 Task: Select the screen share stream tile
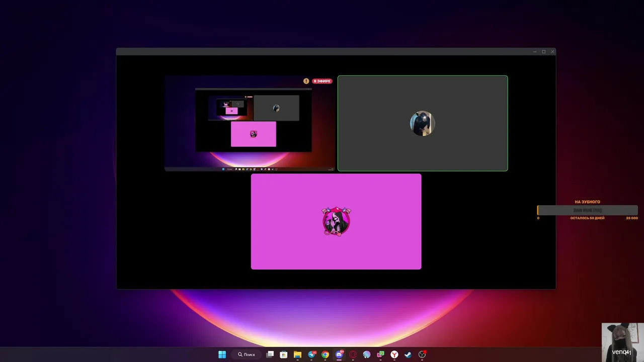pos(250,123)
